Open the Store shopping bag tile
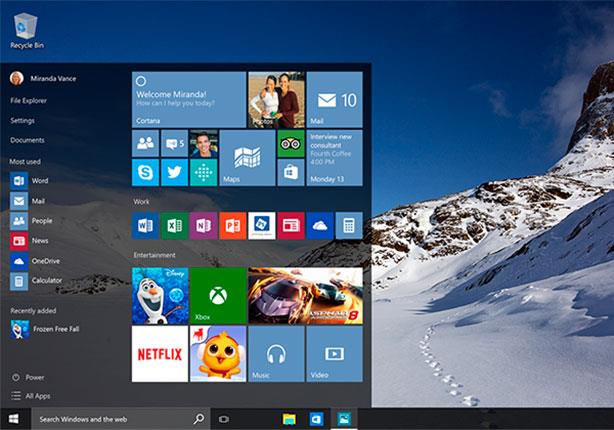614x430 pixels. 291,172
